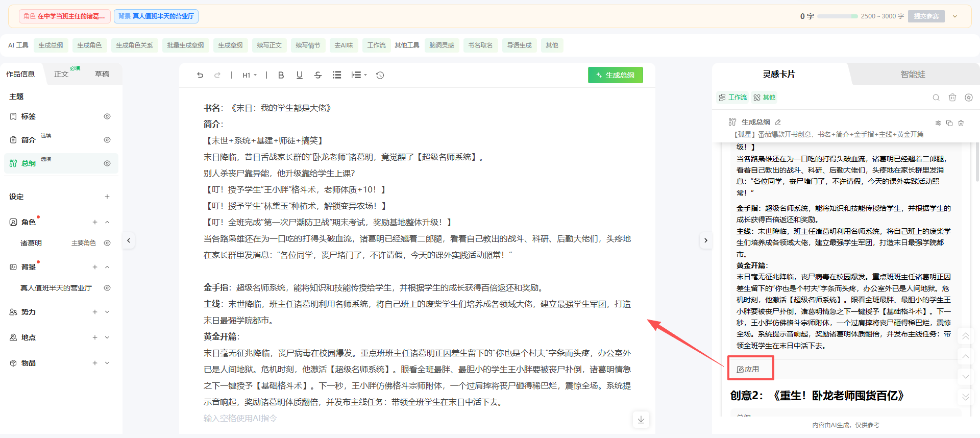Open the H1 heading dropdown
This screenshot has height=438, width=980.
250,75
